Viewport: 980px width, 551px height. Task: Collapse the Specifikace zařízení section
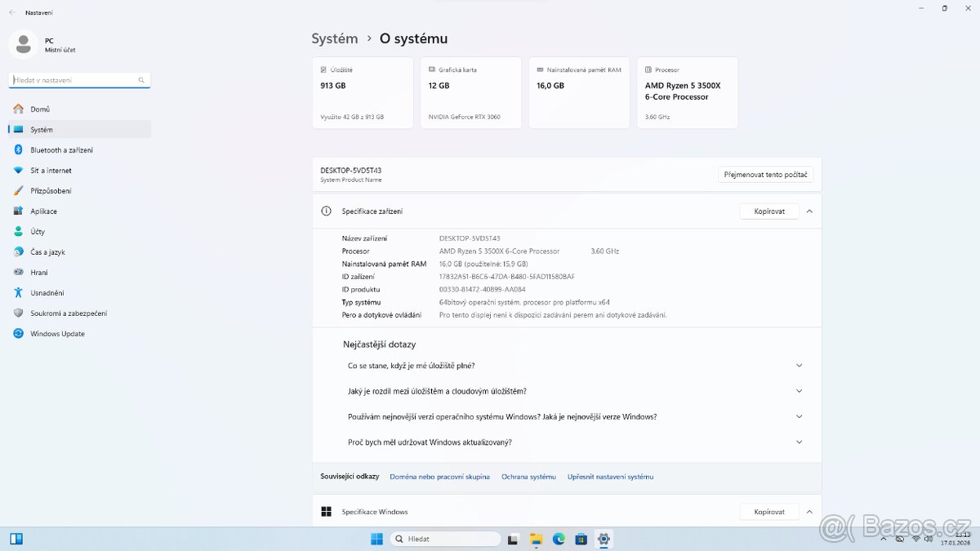coord(809,211)
